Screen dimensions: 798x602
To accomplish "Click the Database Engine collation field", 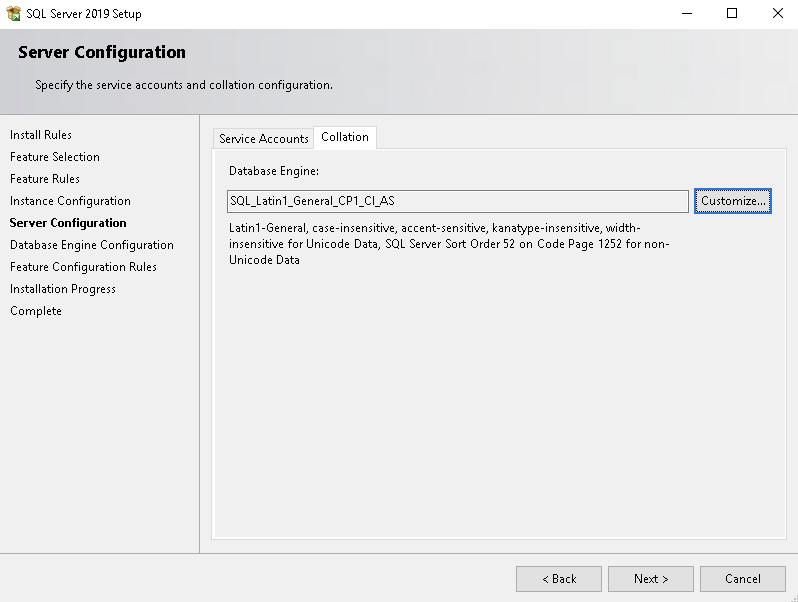I will point(458,201).
